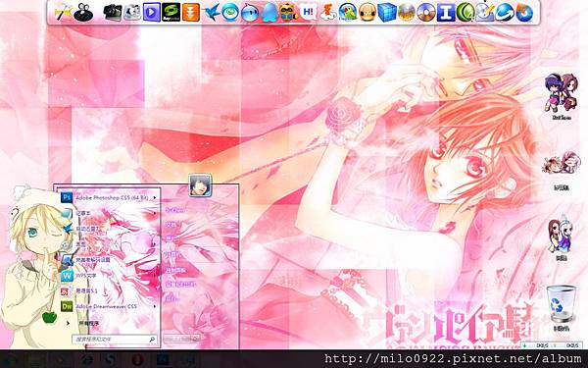Expand Adobe Photoshop CS5 recent files arrow
588x368 pixels.
155,197
